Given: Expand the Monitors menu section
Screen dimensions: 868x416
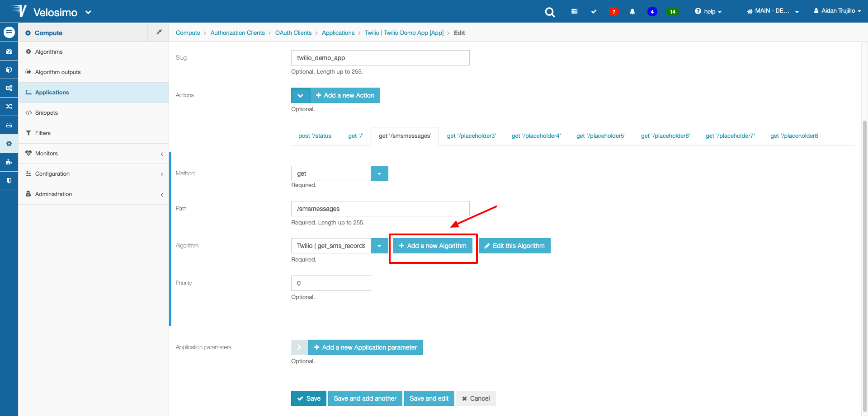Looking at the screenshot, I should [x=94, y=154].
